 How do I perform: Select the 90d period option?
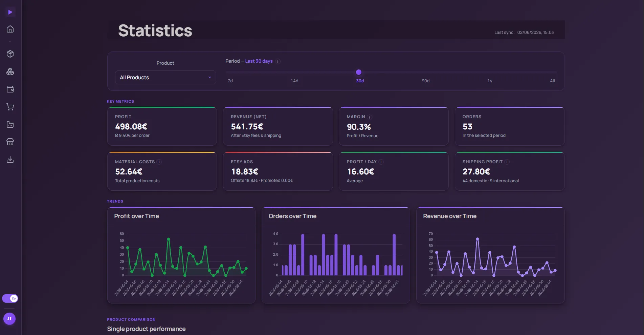(425, 81)
